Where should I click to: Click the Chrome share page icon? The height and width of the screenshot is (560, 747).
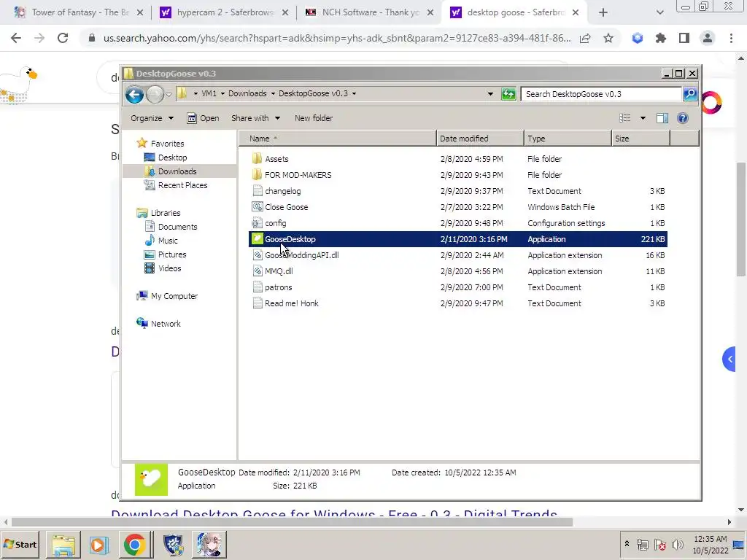point(585,38)
